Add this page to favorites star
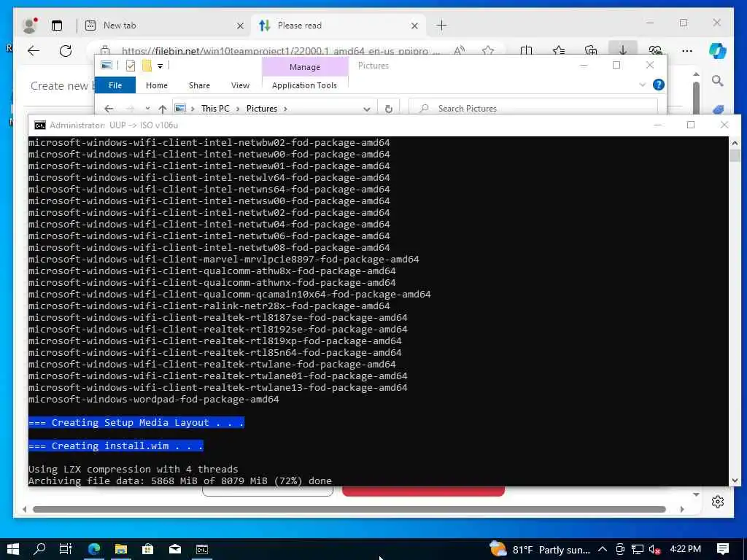 point(487,50)
